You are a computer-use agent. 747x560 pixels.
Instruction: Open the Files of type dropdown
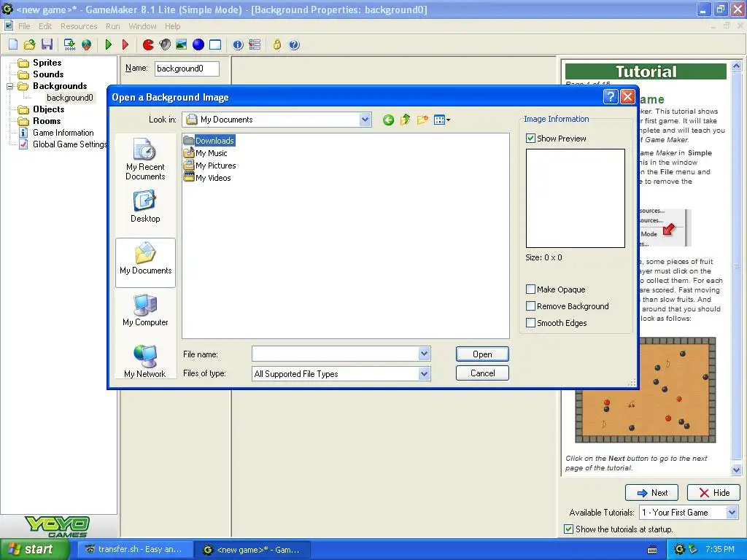(x=424, y=374)
